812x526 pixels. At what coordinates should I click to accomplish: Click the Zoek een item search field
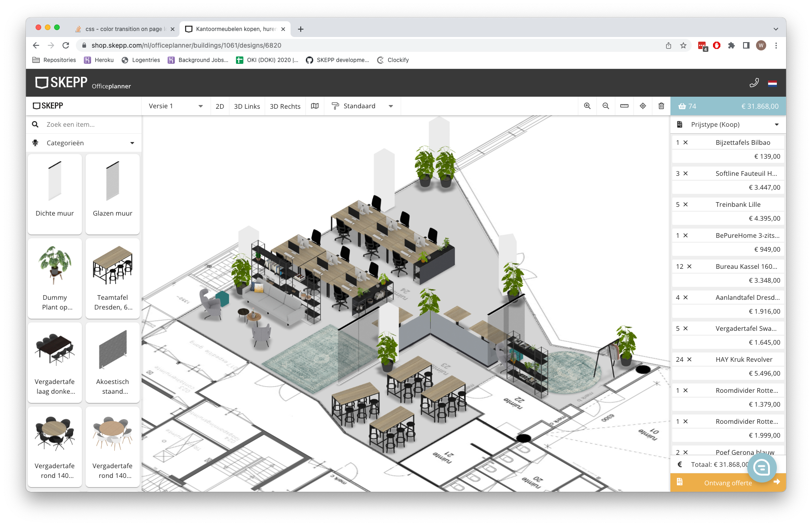[90, 124]
